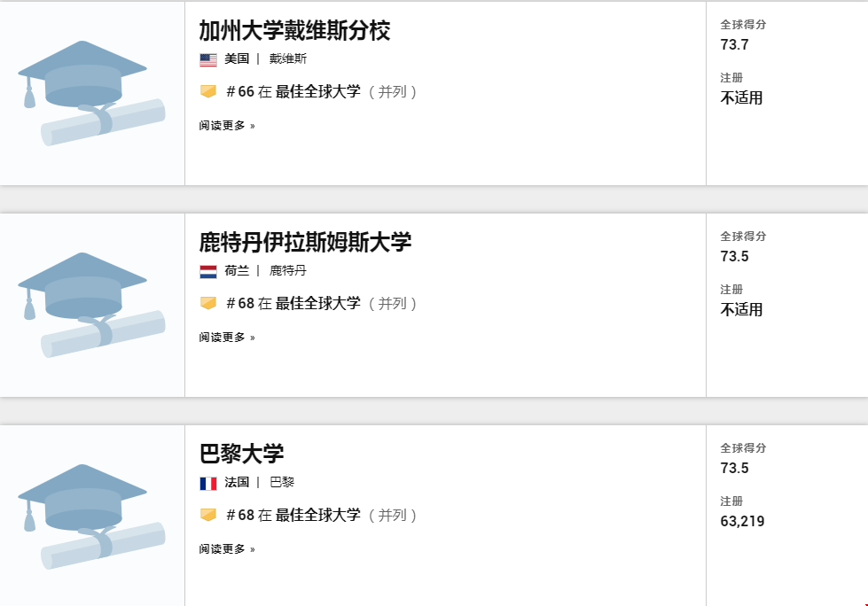Click the Erasmus Rotterdam graduation cap thumbnail

(91, 304)
